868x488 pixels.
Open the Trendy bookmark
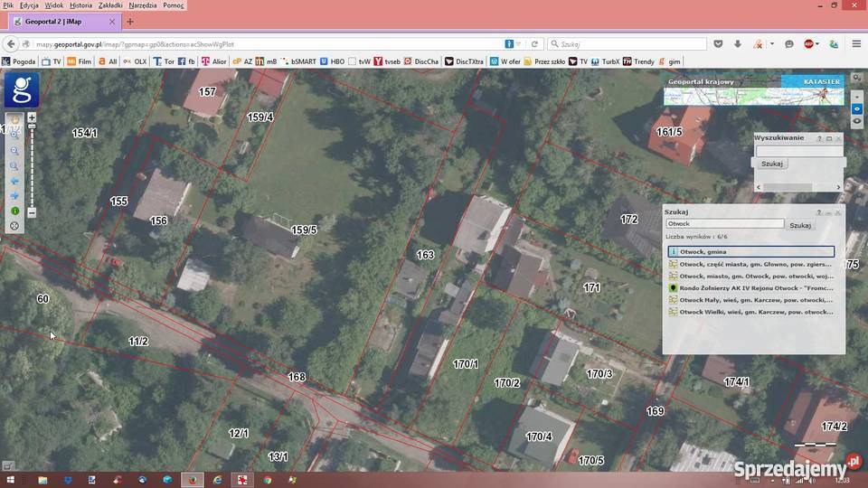click(x=638, y=61)
